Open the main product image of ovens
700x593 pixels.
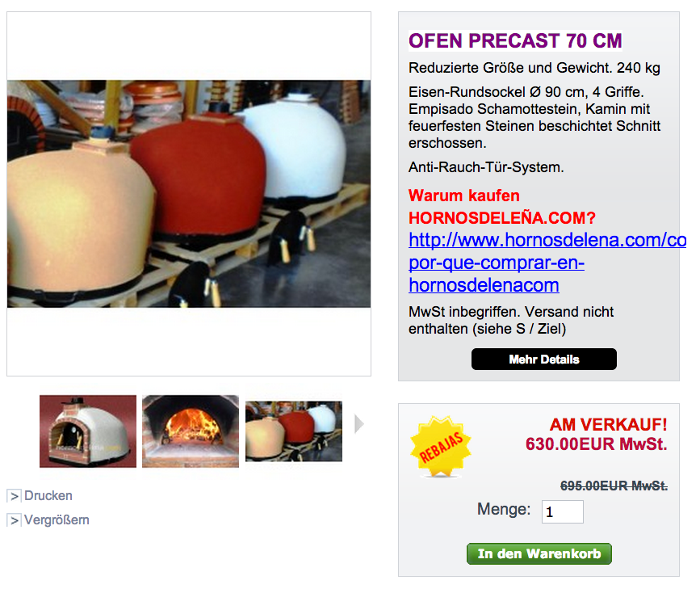point(189,194)
